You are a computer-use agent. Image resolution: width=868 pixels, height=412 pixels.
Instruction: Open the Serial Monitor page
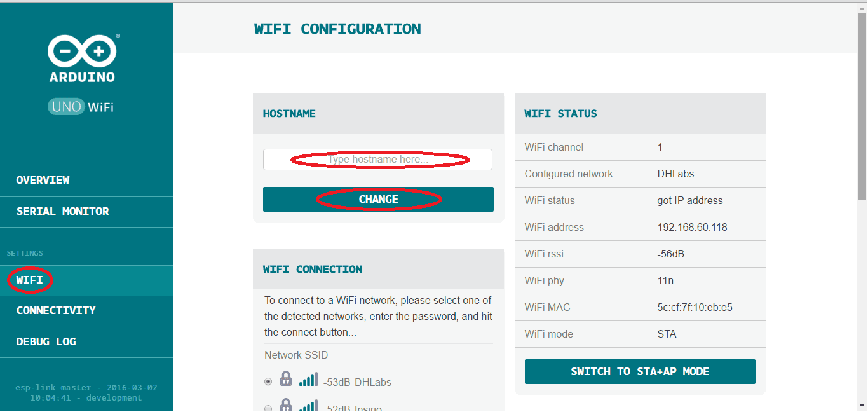(x=62, y=211)
